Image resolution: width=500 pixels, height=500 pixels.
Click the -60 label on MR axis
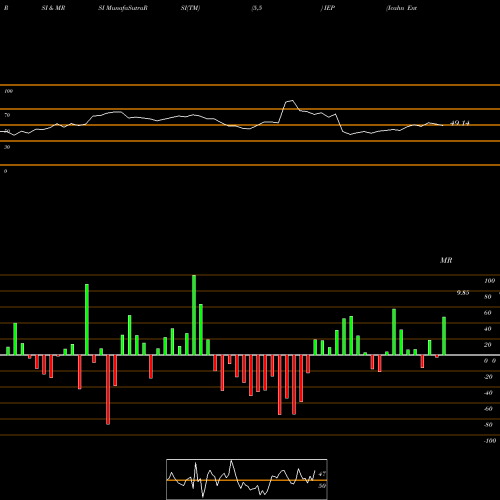pyautogui.click(x=488, y=409)
